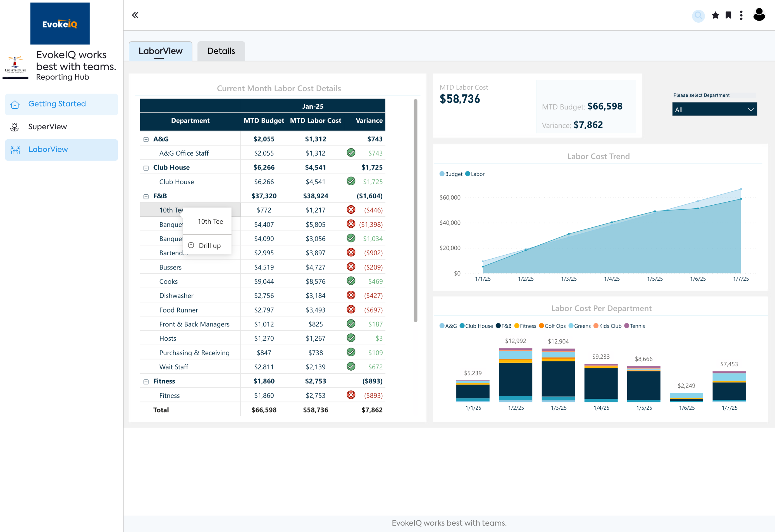
Task: Click the labor cost table scrollbar
Action: click(x=416, y=210)
